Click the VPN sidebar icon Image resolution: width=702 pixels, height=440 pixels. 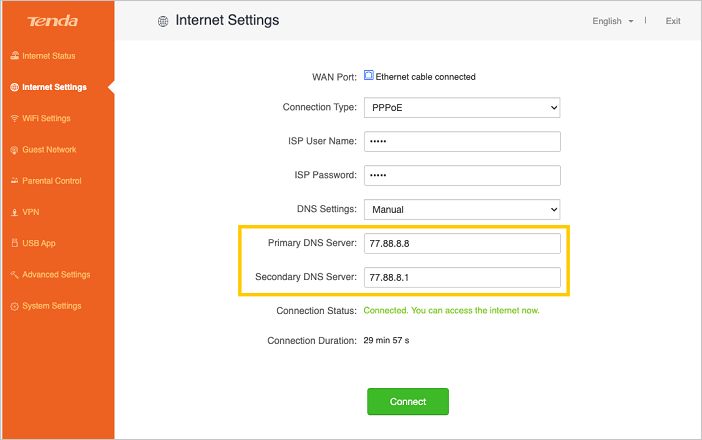[x=14, y=212]
